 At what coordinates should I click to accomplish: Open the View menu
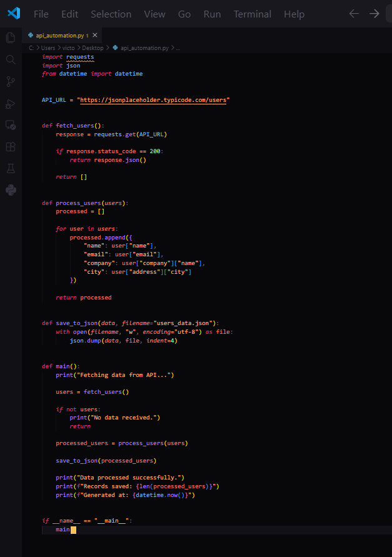coord(154,14)
